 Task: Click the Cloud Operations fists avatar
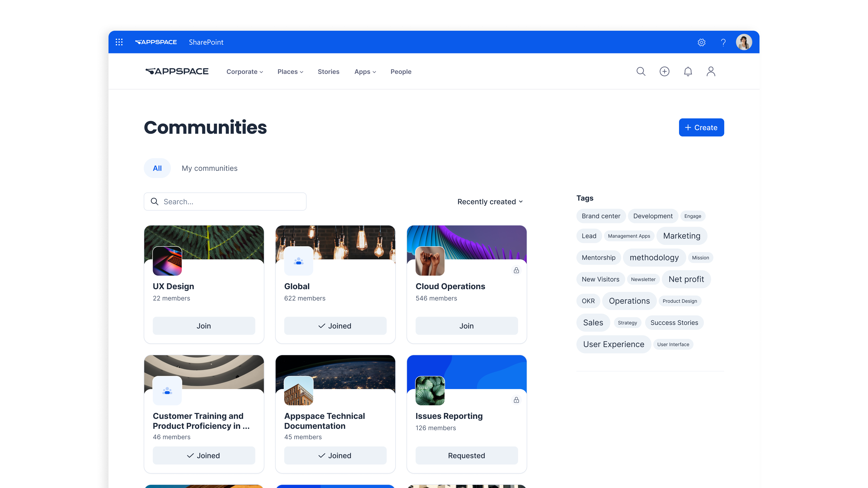(430, 261)
